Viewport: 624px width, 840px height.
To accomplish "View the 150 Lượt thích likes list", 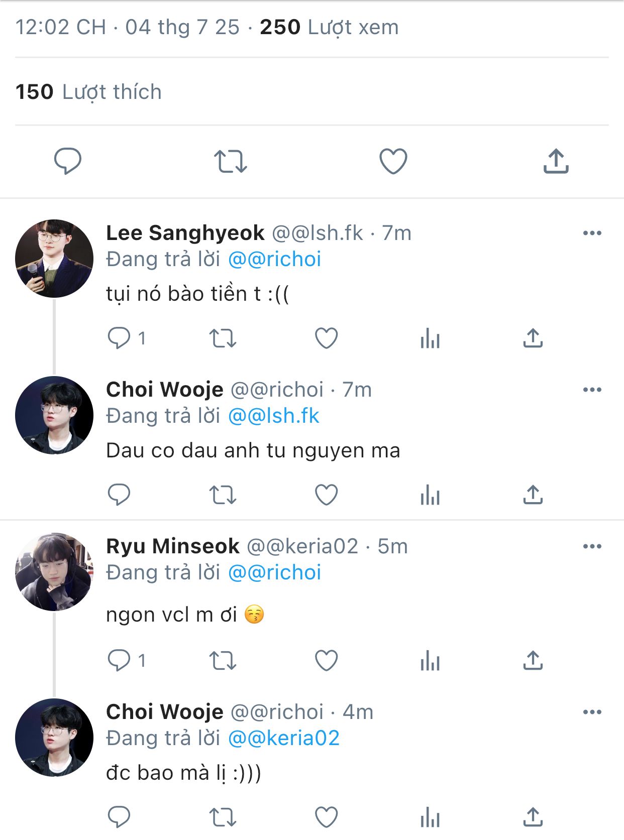I will (x=89, y=92).
